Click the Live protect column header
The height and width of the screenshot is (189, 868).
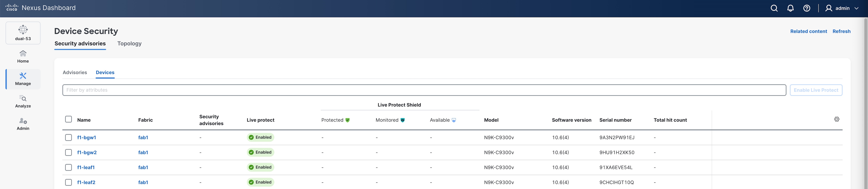[260, 120]
